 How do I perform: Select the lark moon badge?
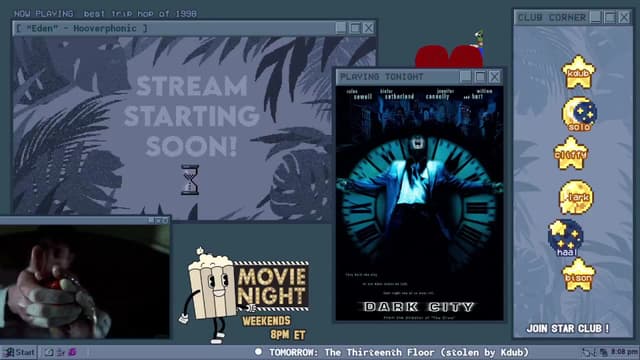point(576,198)
